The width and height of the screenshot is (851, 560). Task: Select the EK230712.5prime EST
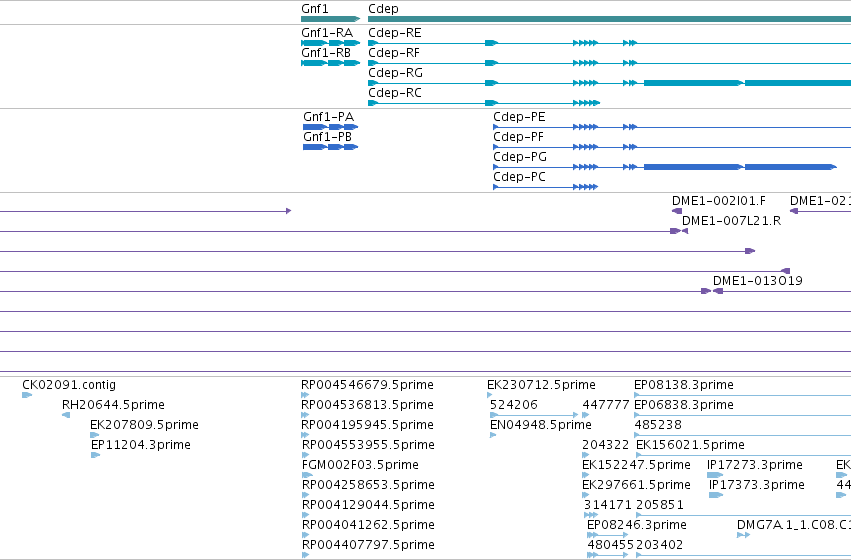click(x=490, y=395)
